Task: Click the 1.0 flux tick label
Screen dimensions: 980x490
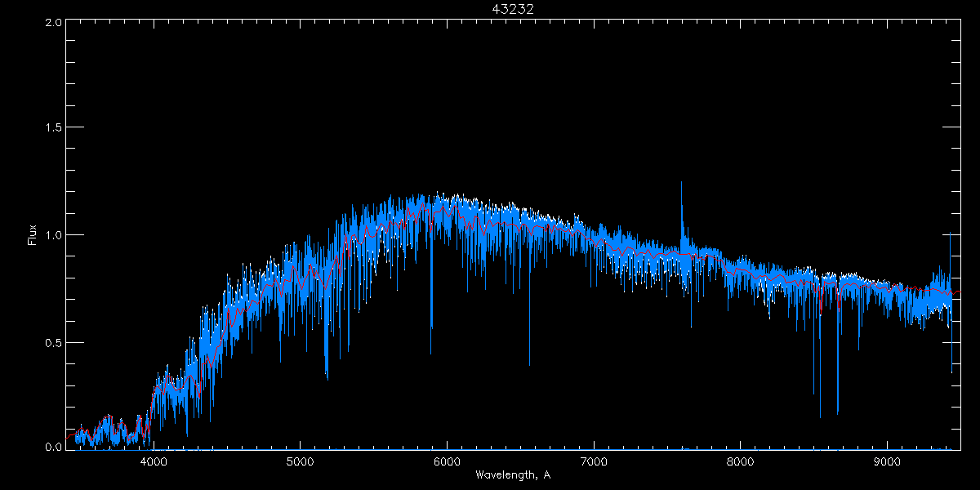Action: (53, 235)
